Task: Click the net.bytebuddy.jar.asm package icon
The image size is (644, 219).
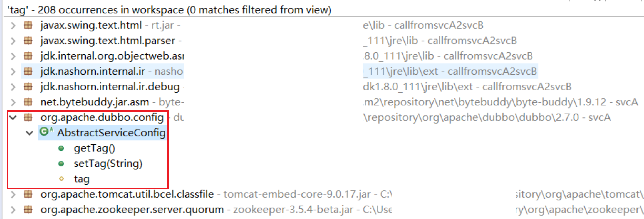Action: tap(28, 102)
